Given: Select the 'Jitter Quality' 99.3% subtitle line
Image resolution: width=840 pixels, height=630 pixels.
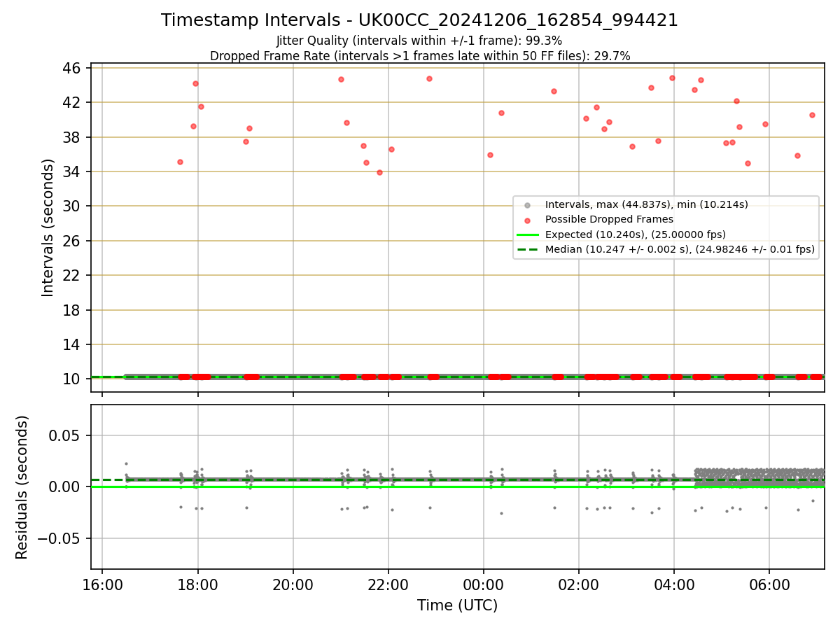Looking at the screenshot, I should 419,41.
